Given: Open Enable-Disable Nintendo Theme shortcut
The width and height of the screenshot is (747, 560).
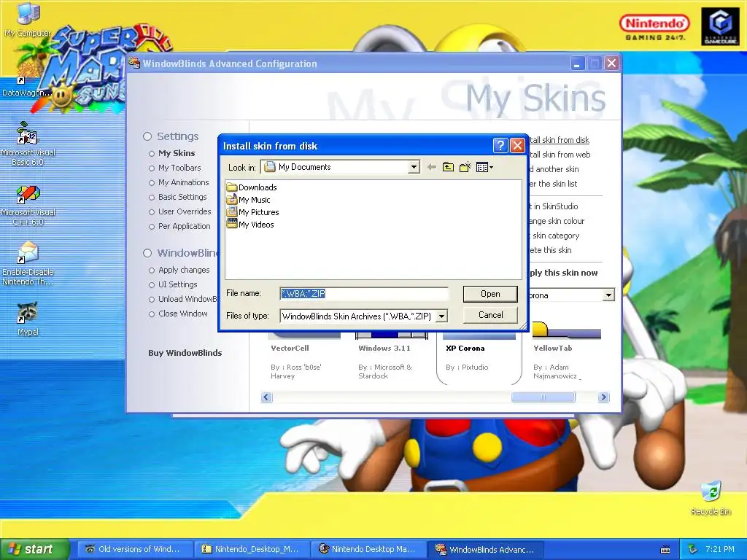Looking at the screenshot, I should (28, 262).
